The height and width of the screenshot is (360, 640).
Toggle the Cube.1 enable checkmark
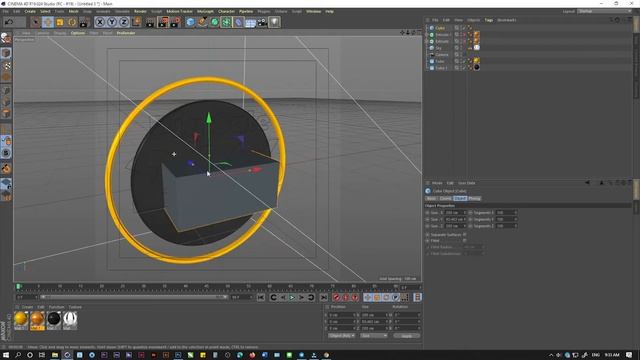click(x=464, y=68)
